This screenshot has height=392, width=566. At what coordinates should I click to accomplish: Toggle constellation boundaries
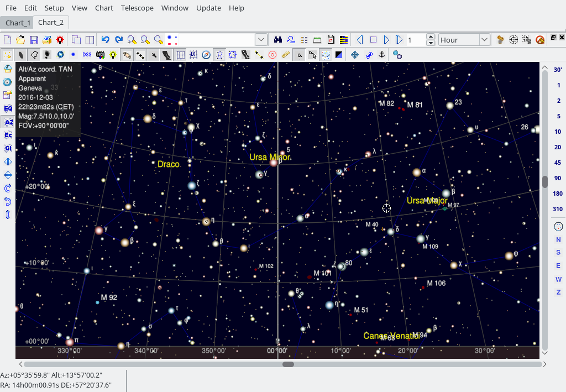(233, 55)
